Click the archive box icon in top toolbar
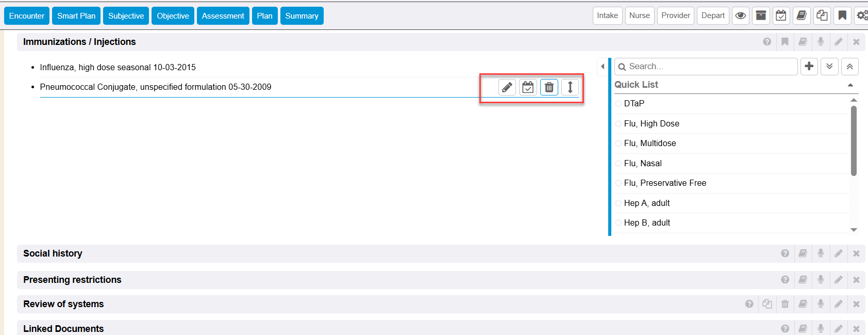 [x=761, y=15]
